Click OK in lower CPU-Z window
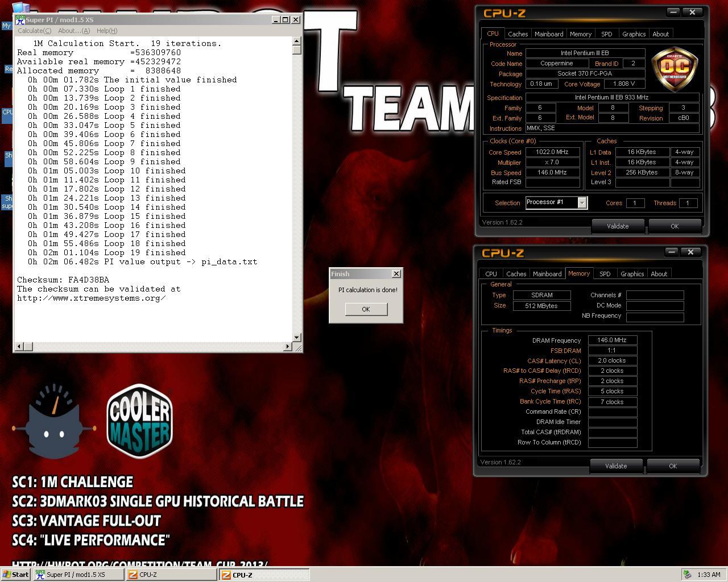 click(673, 466)
